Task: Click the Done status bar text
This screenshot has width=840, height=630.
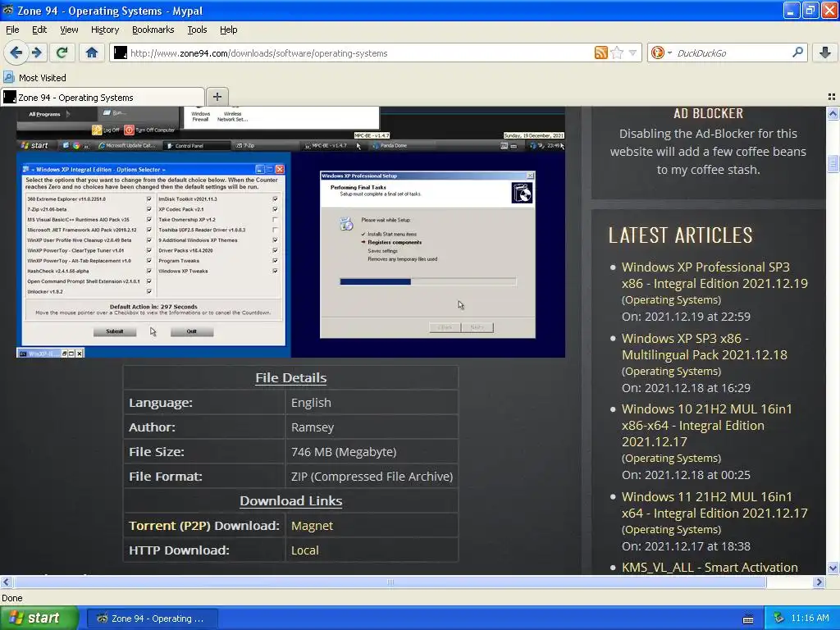Action: tap(11, 598)
